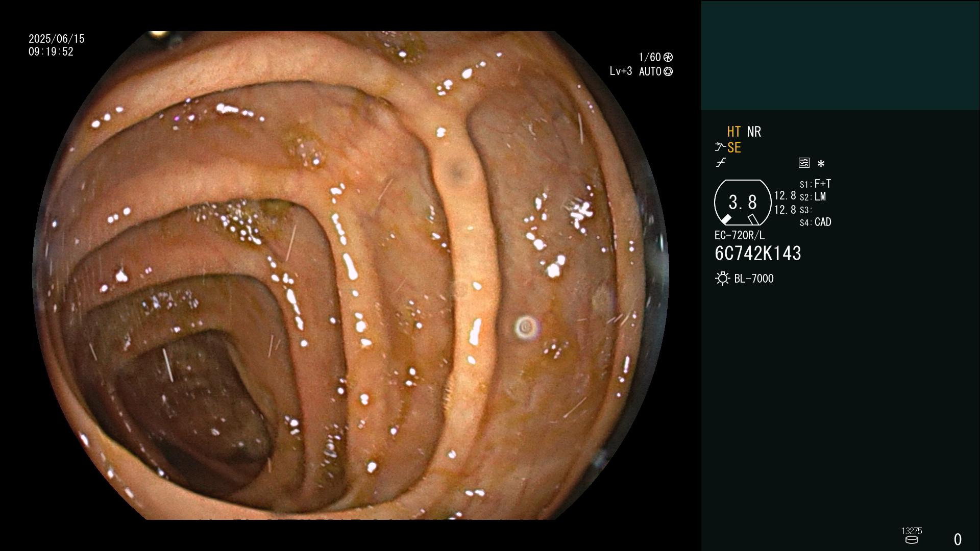Viewport: 980px width, 551px height.
Task: Click the captured image counter 0
Action: coord(958,539)
